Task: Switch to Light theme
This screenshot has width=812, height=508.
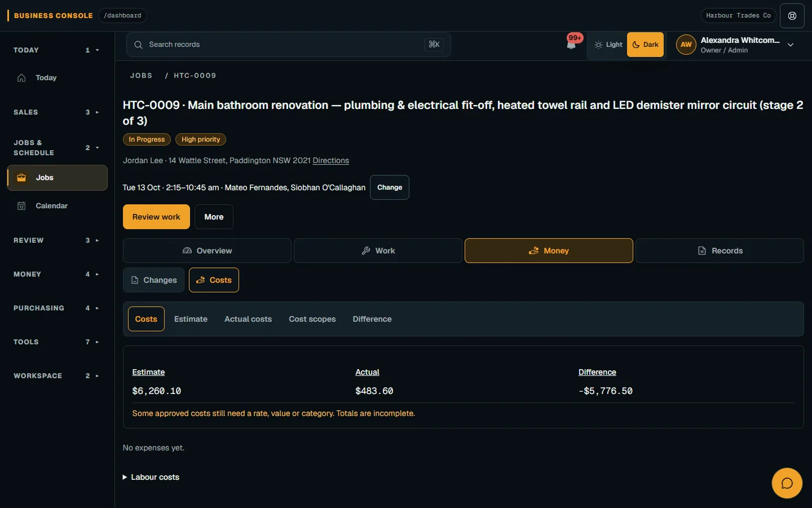Action: click(608, 45)
